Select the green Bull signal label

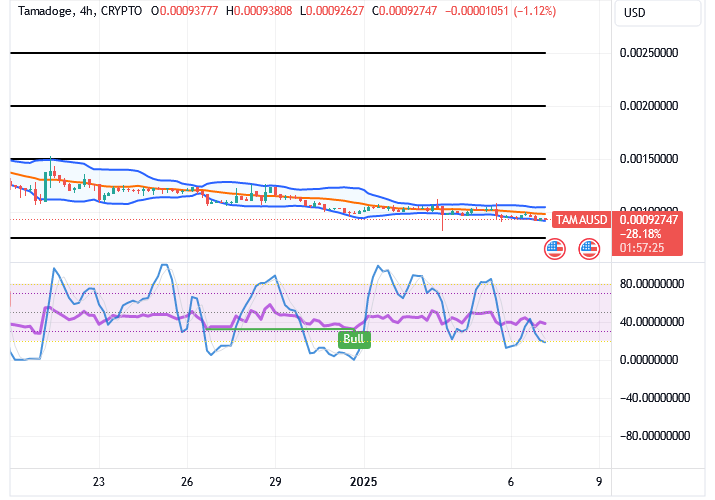(355, 339)
